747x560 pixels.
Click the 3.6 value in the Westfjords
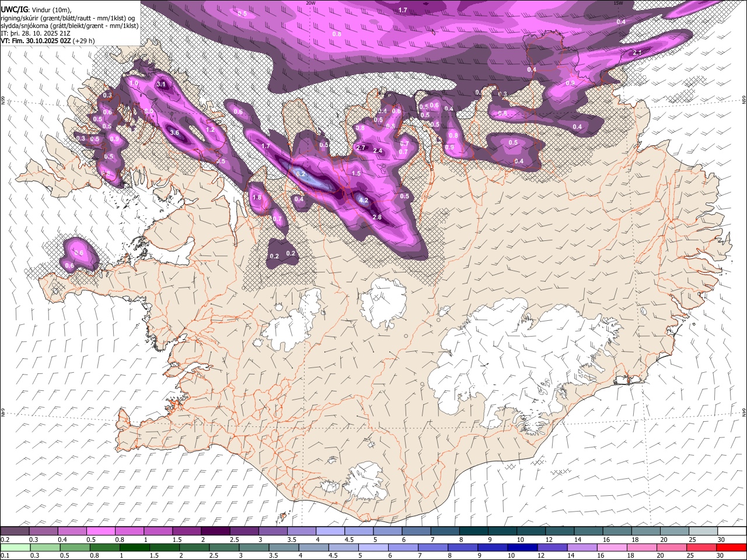tap(174, 132)
